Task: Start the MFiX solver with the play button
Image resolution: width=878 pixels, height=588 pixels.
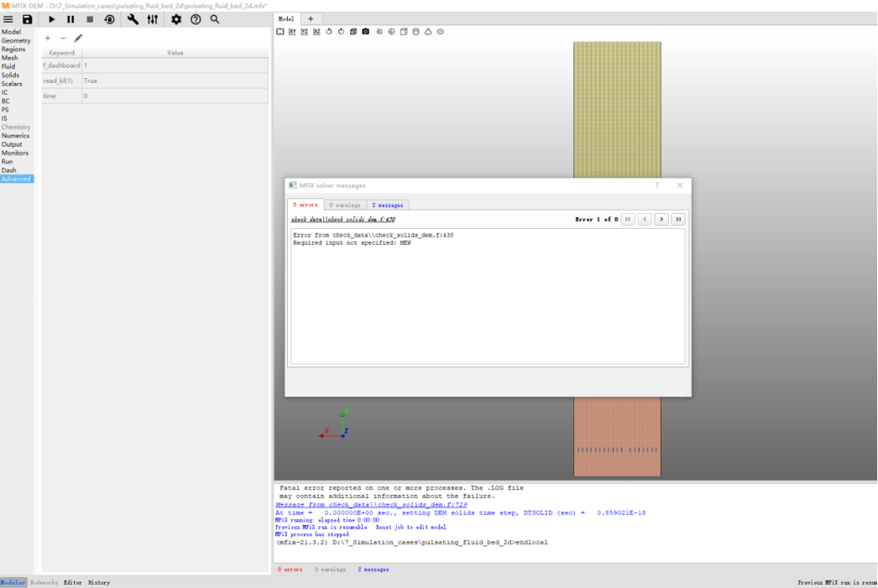Action: coord(51,19)
